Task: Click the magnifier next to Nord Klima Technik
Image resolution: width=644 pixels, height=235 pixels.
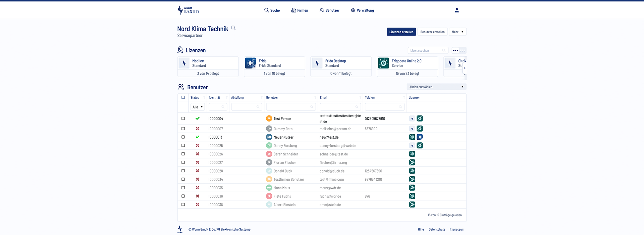Action: 233,28
